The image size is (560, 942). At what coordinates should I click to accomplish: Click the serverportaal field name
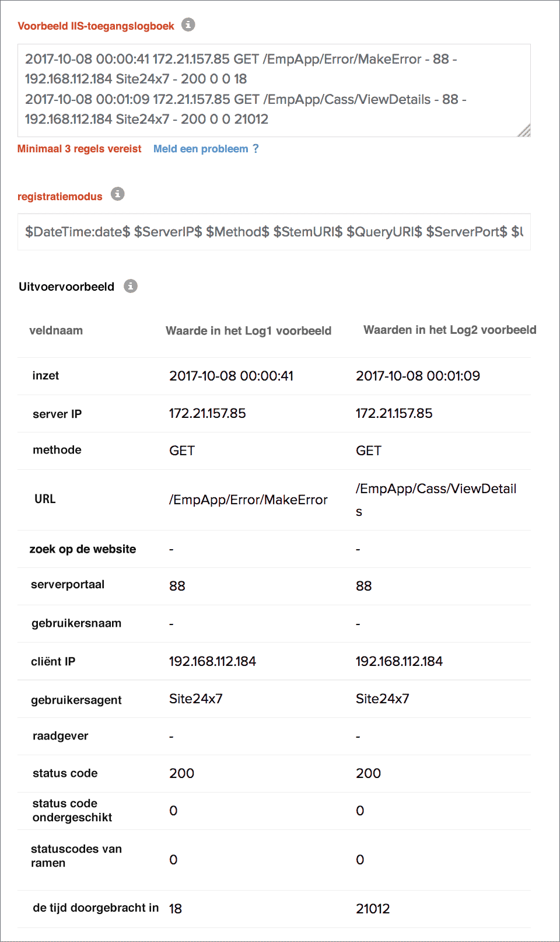68,584
